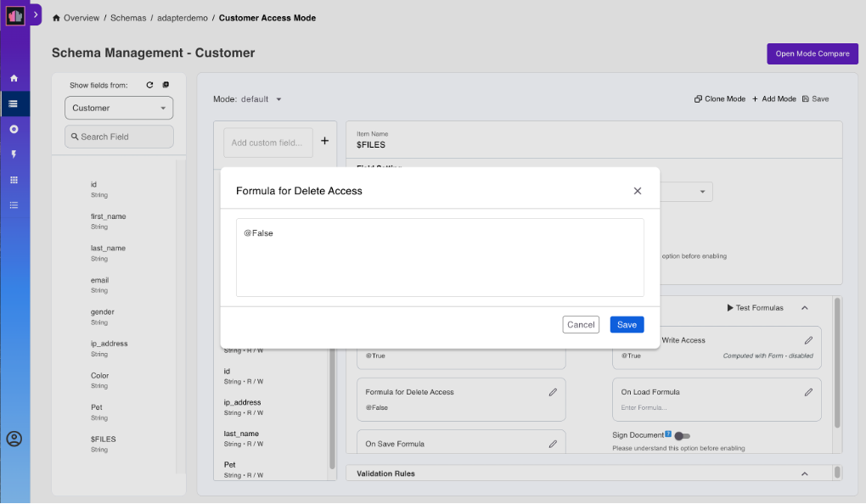Click the app logo in sidebar
This screenshot has width=866, height=504.
coord(15,15)
